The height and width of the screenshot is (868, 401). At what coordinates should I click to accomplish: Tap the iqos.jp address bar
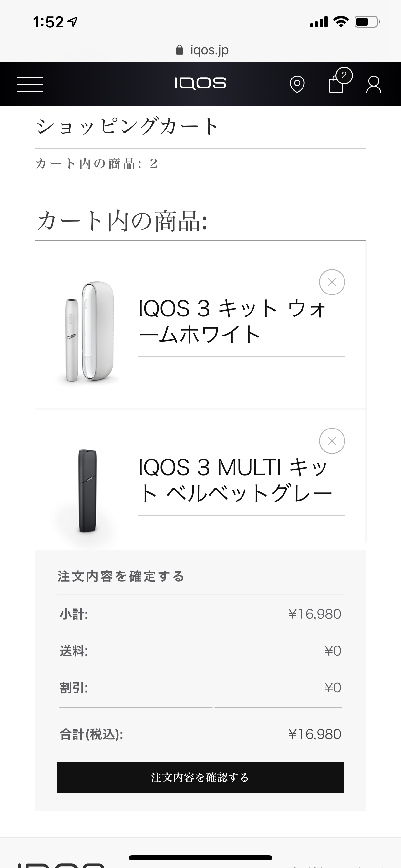pos(209,50)
